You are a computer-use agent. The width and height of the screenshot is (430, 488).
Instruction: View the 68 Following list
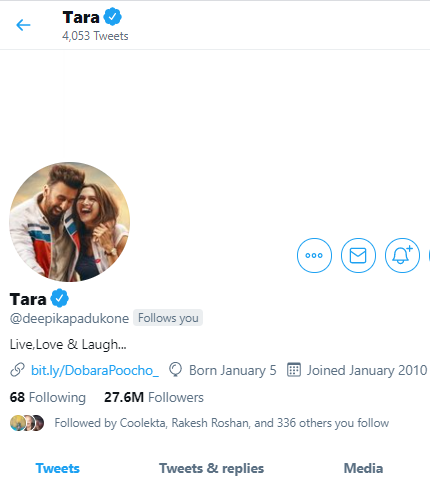(48, 397)
